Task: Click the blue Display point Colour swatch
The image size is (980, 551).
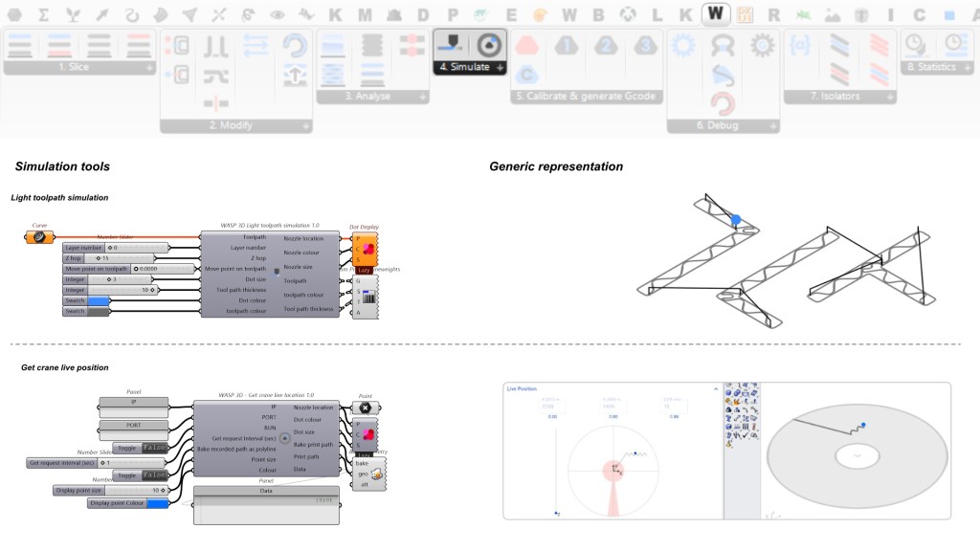Action: (x=157, y=502)
